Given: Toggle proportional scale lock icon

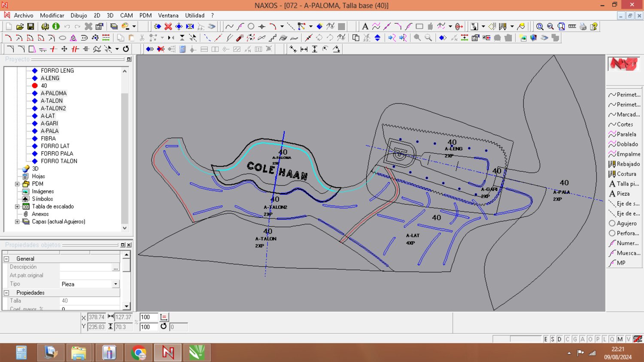Looking at the screenshot, I should [x=164, y=317].
